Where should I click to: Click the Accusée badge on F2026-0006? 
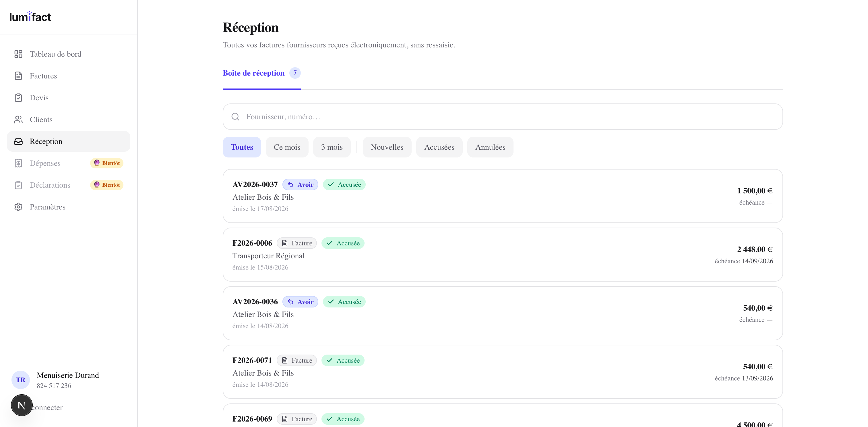[x=343, y=243]
